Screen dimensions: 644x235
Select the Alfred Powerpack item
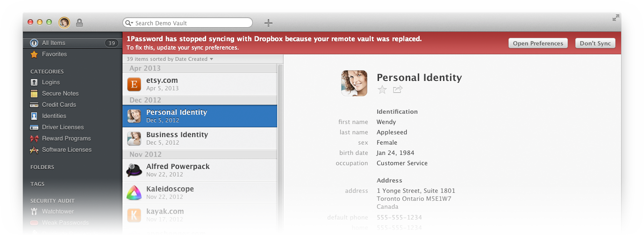point(200,170)
